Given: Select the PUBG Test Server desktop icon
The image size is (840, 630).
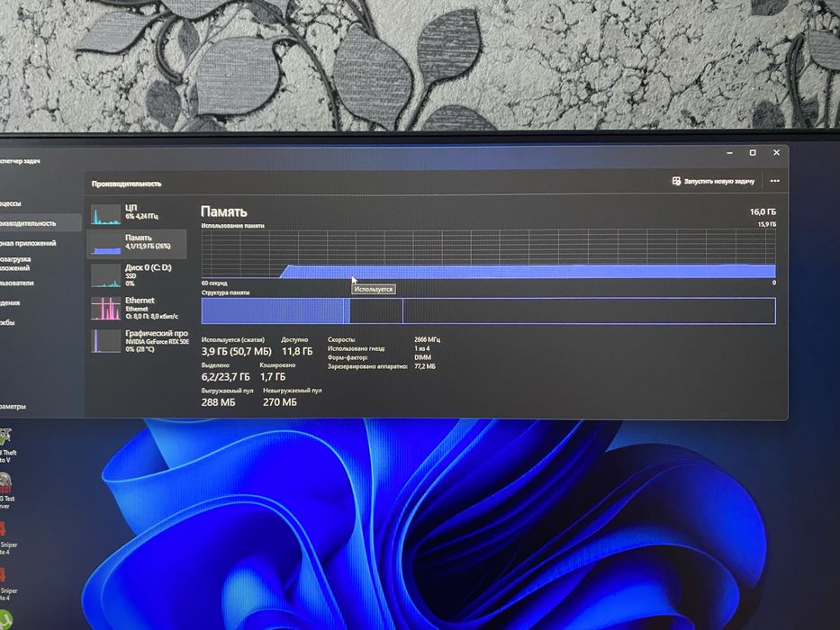Looking at the screenshot, I should pyautogui.click(x=7, y=491).
